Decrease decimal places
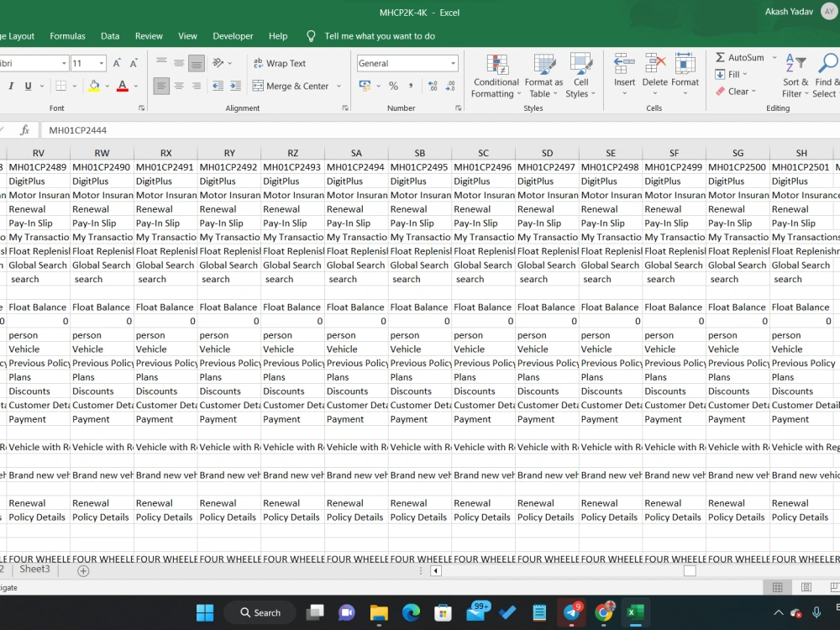840x630 pixels. point(450,86)
